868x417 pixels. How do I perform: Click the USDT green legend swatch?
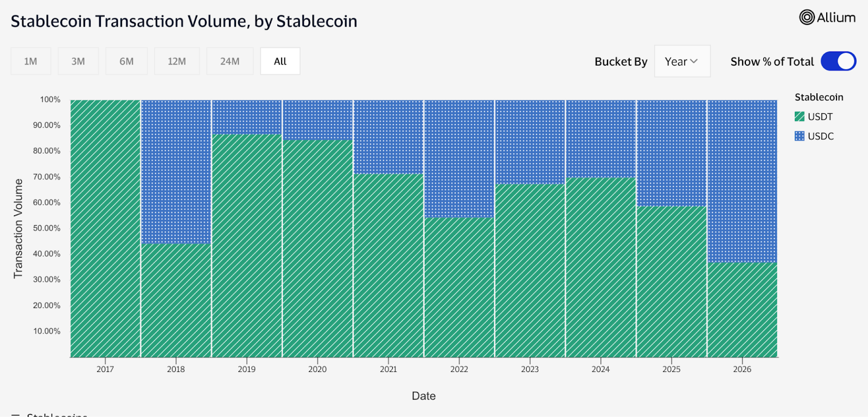tap(799, 117)
